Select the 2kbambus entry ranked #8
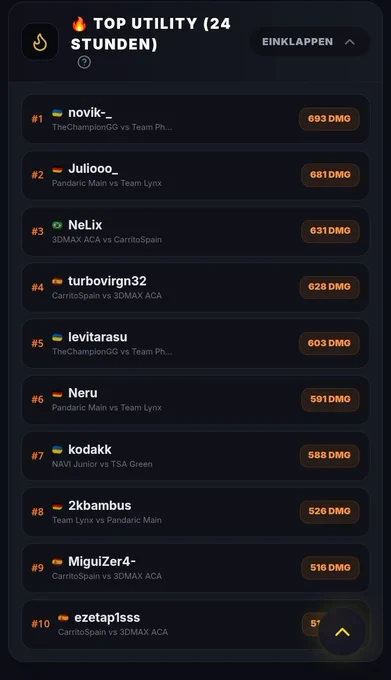The image size is (391, 680). coord(196,511)
